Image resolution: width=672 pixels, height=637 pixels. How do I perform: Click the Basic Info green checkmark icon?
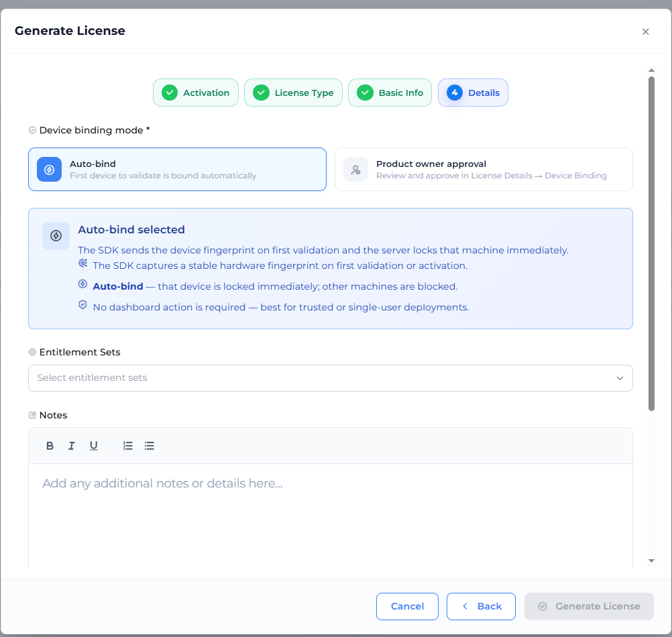click(x=365, y=93)
